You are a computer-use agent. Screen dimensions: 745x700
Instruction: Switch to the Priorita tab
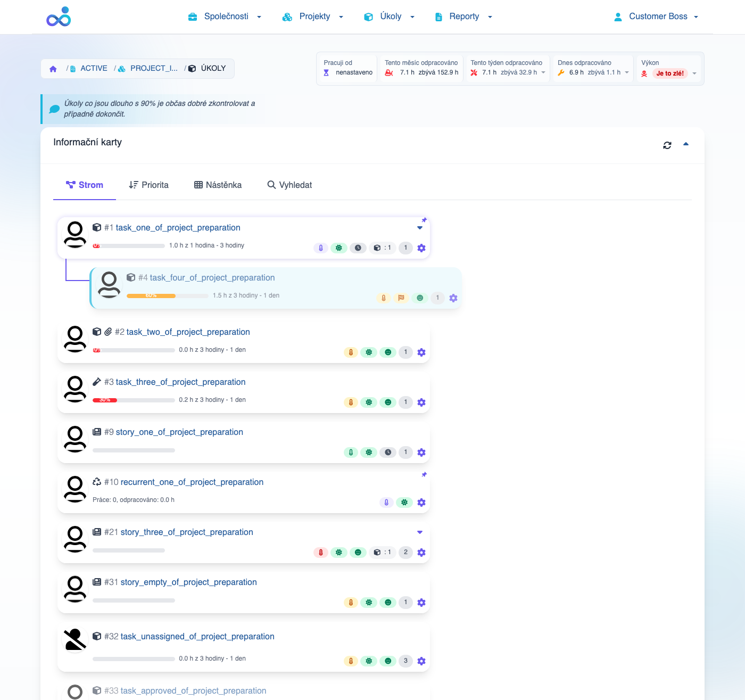click(148, 185)
